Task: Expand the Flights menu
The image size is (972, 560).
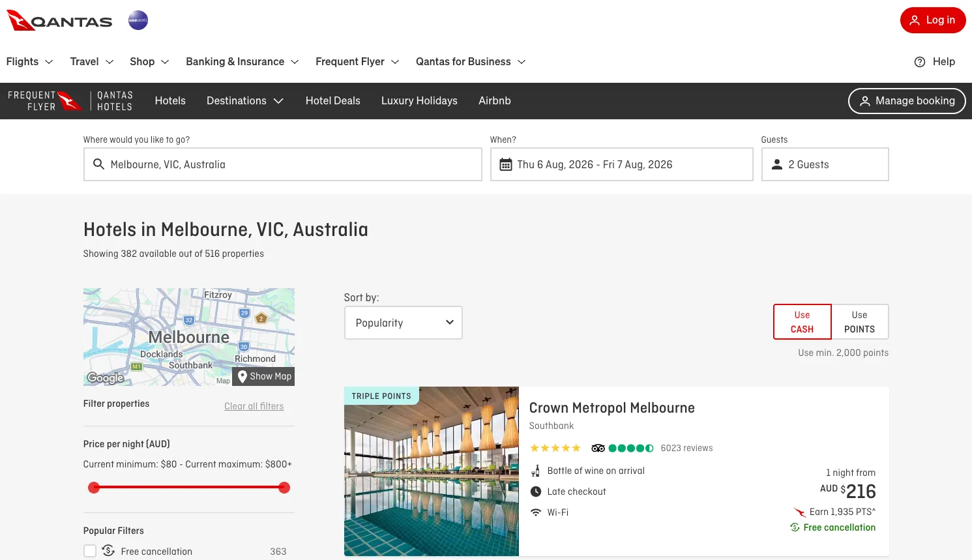Action: [x=30, y=62]
